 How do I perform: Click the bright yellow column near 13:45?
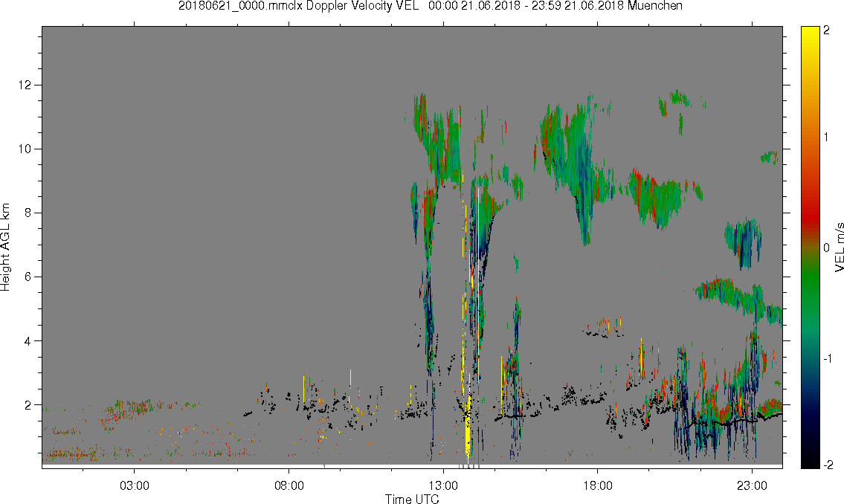click(467, 430)
